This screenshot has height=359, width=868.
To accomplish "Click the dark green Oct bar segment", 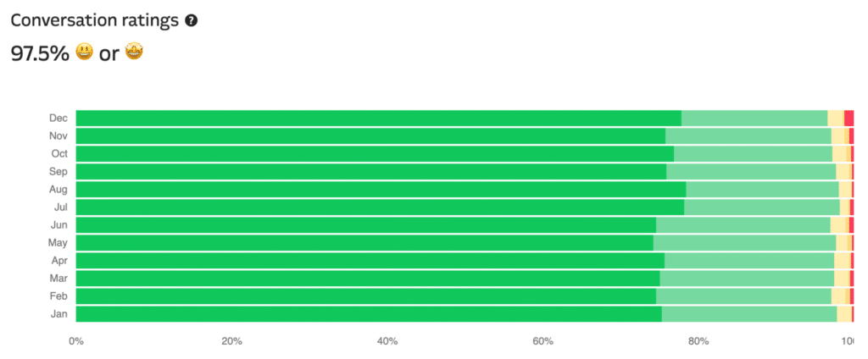I will tap(375, 154).
